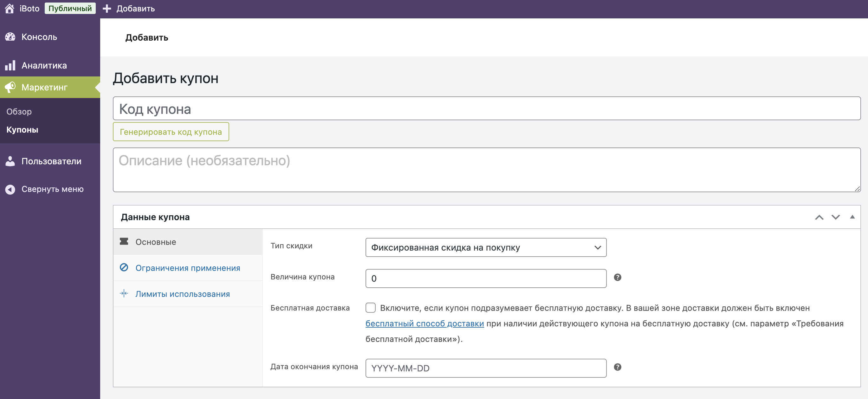This screenshot has width=868, height=399.
Task: Click the Публичный status badge
Action: click(70, 9)
